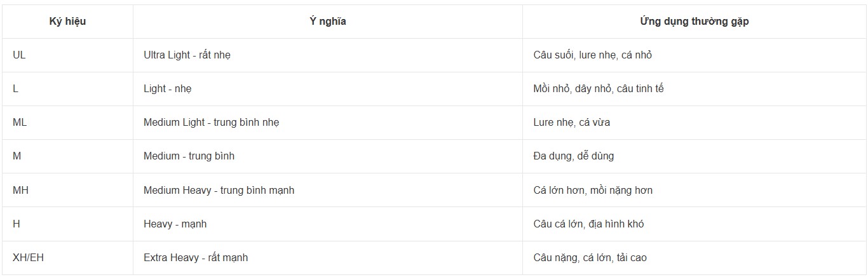Viewport: 868px width, 277px height.
Task: Click the 'Light - nhẹ' cell
Action: click(x=328, y=89)
